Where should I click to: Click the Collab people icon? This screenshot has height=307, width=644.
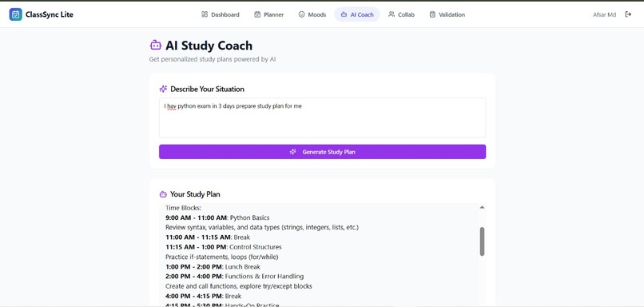click(392, 14)
